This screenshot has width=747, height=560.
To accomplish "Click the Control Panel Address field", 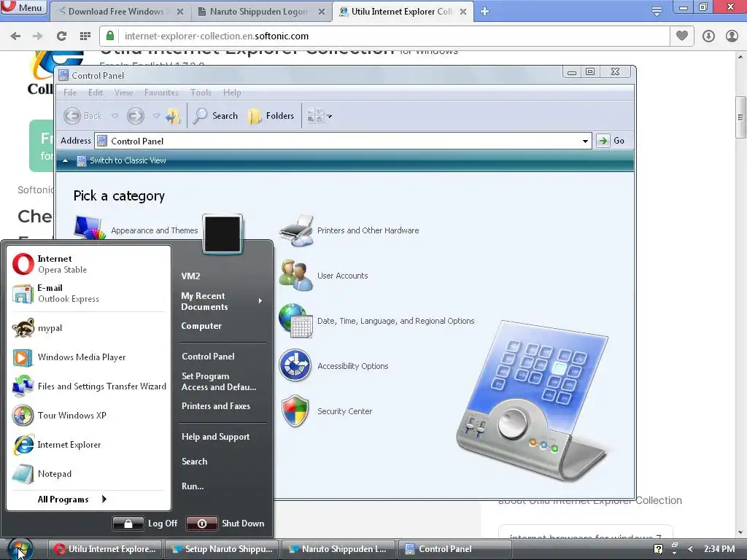I will tap(343, 141).
